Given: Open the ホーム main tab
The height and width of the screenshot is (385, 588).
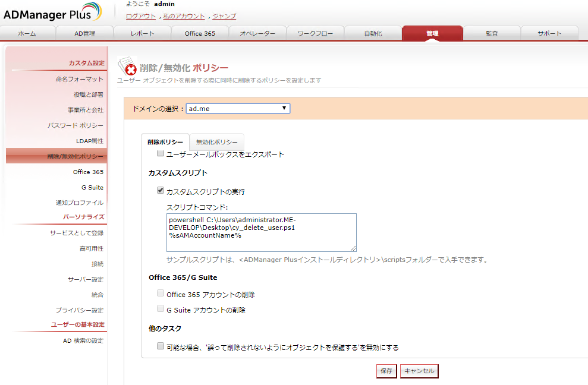Looking at the screenshot, I should [27, 33].
